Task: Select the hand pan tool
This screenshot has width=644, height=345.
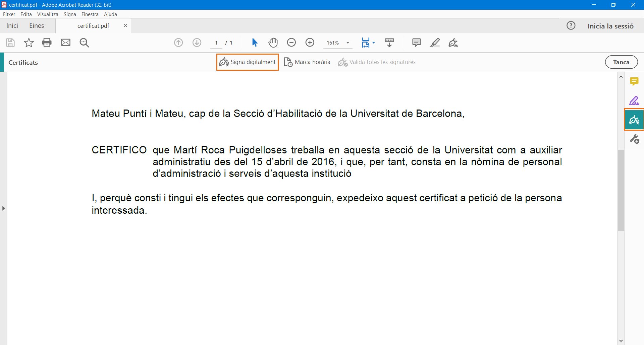Action: click(273, 43)
